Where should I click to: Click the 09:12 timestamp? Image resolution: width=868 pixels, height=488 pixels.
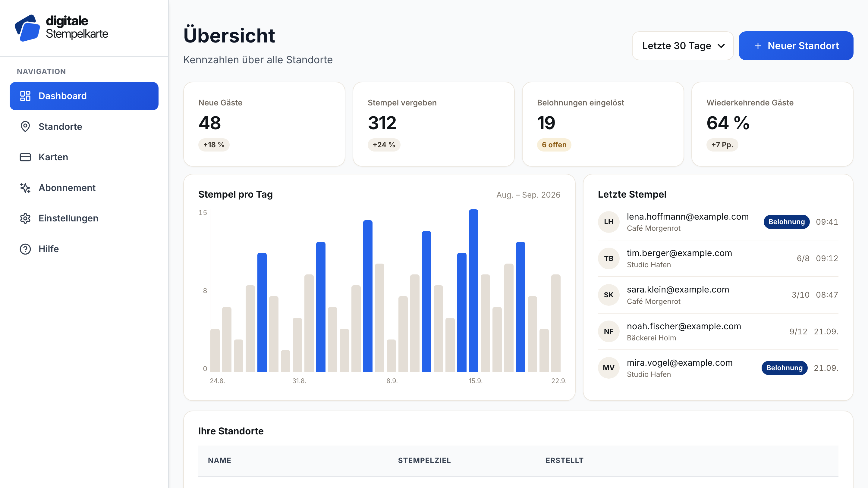coord(827,259)
